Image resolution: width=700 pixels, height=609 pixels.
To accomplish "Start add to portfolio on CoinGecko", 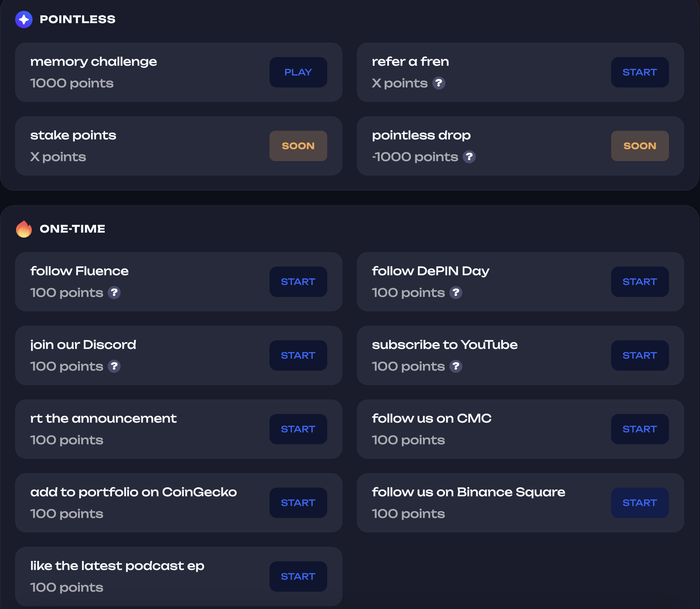I will tap(298, 503).
